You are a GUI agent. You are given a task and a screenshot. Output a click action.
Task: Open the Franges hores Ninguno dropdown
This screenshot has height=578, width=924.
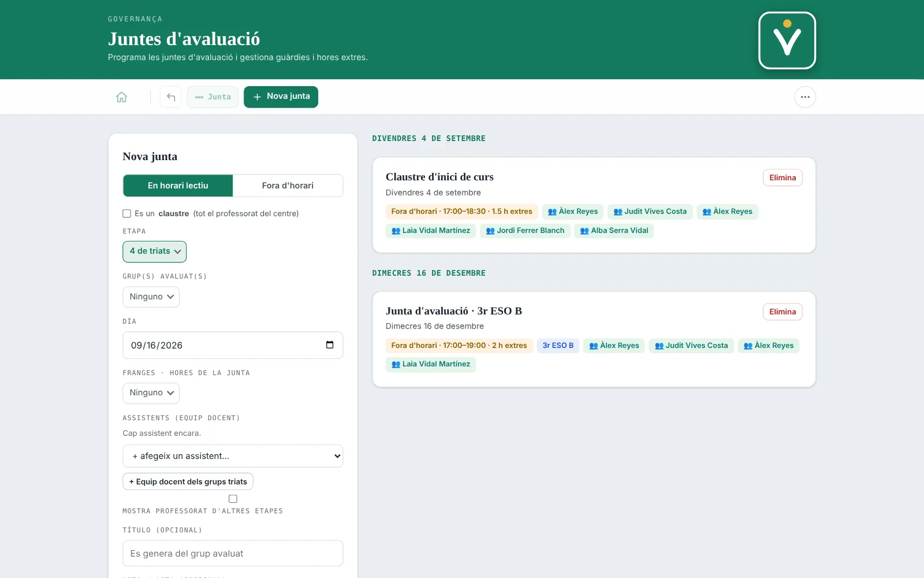click(151, 393)
